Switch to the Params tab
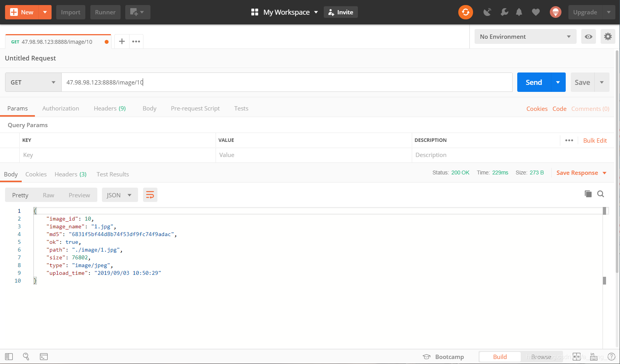620x364 pixels. 17,109
